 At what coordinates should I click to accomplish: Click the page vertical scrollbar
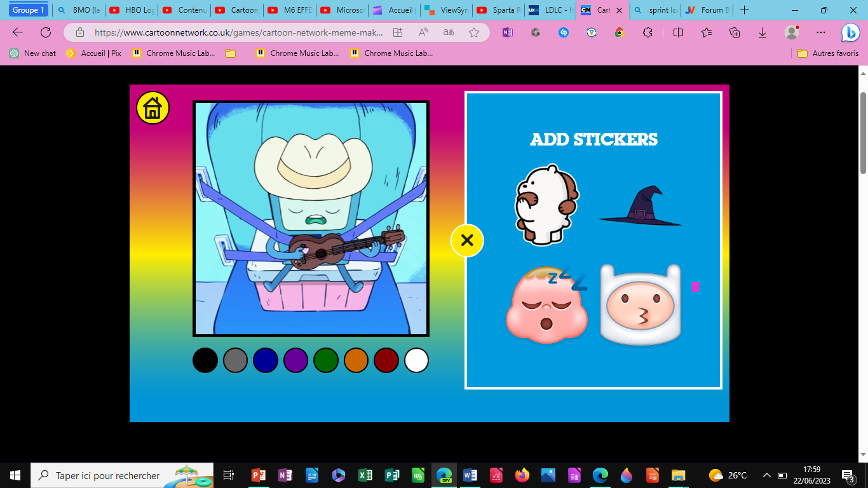(863, 133)
